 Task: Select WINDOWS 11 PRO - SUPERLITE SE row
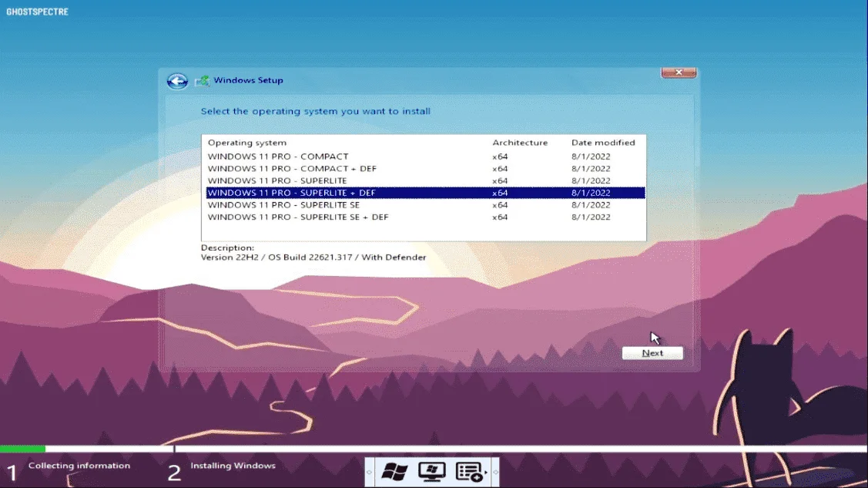pos(425,205)
